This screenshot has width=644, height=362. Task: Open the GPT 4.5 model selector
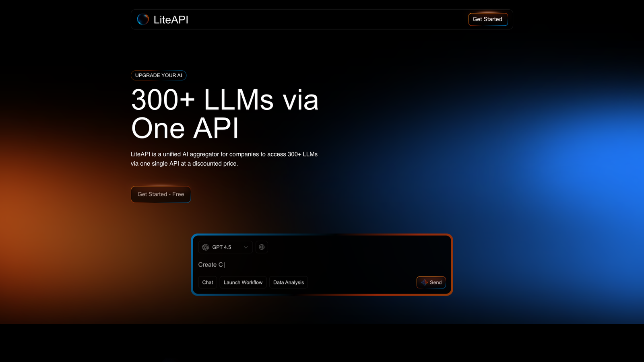tap(225, 247)
